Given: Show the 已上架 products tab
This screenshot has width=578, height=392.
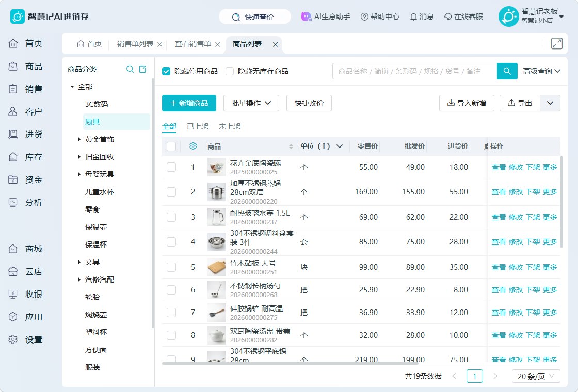Looking at the screenshot, I should [198, 126].
